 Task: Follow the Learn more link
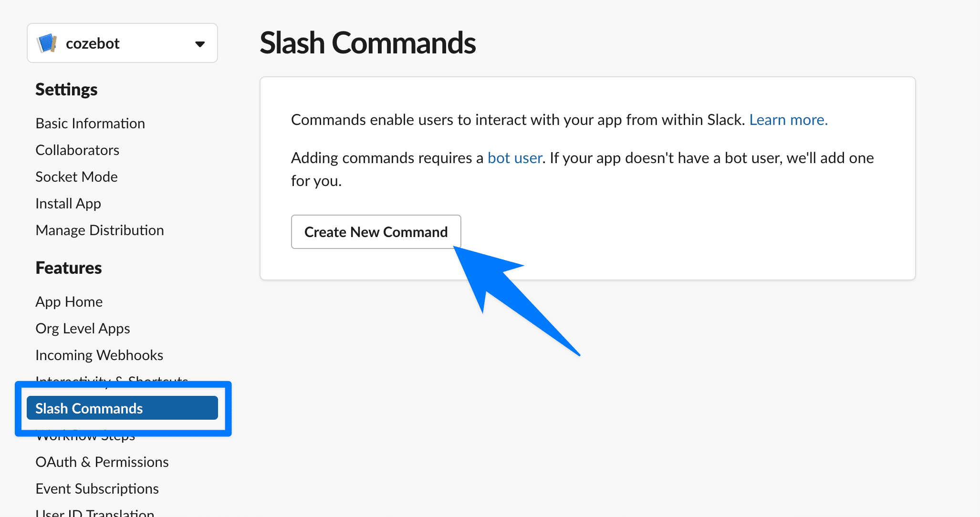[788, 120]
